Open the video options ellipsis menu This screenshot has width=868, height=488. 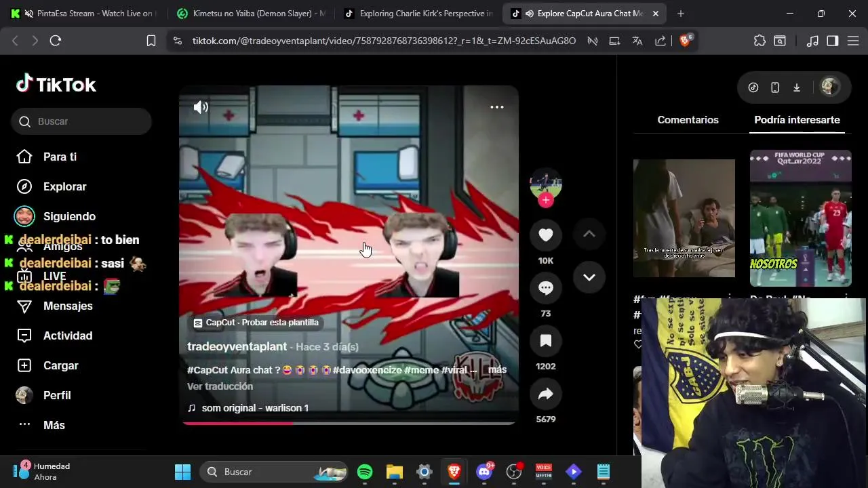[497, 107]
